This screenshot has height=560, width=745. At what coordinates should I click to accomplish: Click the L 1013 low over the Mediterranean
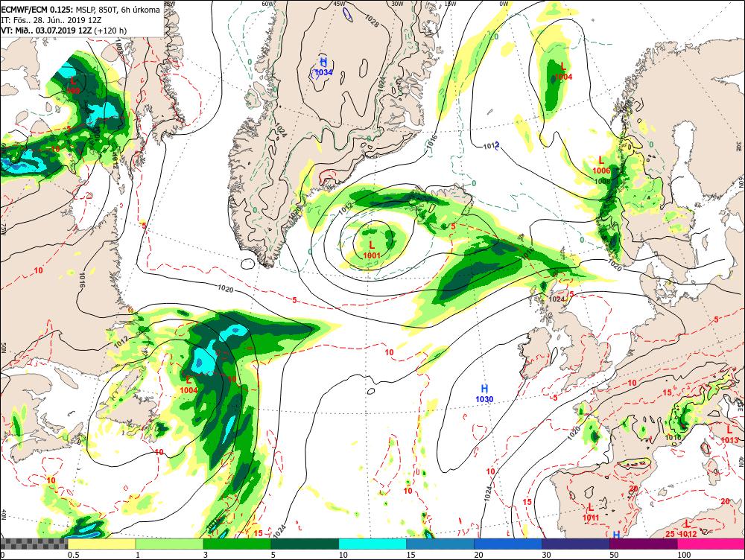click(730, 434)
